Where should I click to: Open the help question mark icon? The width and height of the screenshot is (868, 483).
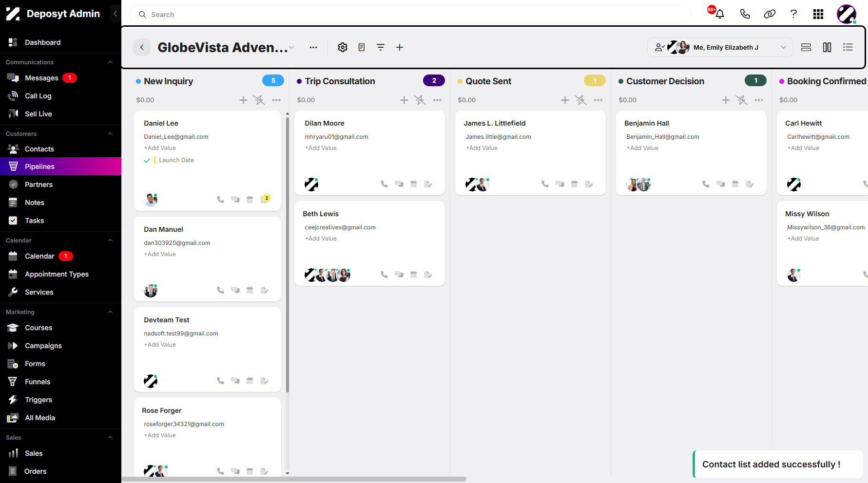point(793,14)
